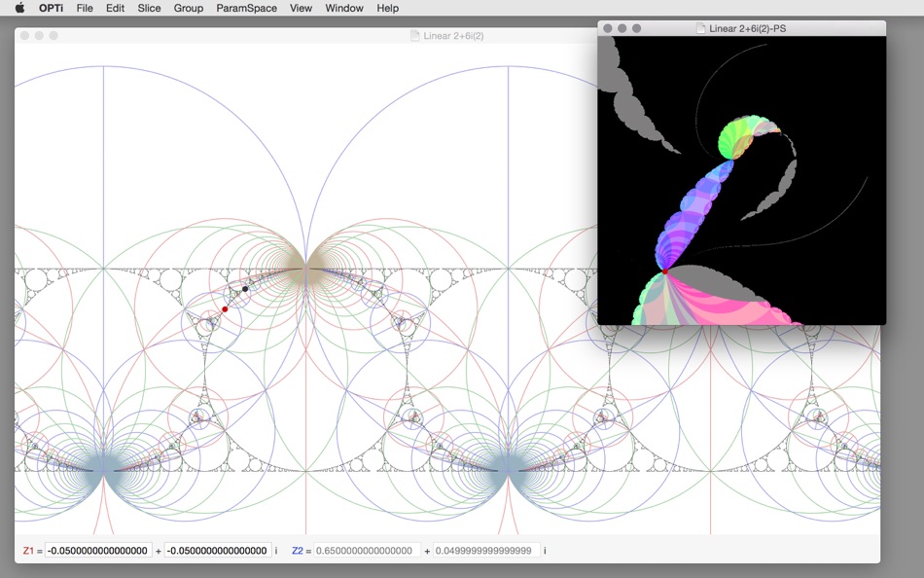Open the Apple menu
The width and height of the screenshot is (924, 578).
click(19, 8)
